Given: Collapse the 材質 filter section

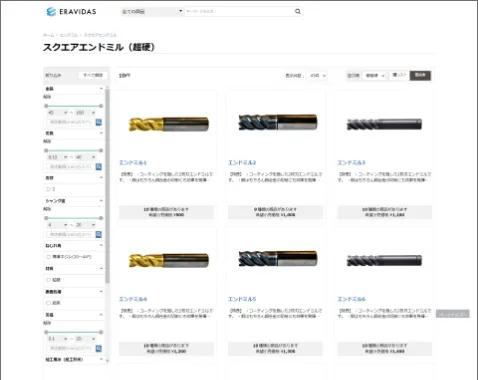Looking at the screenshot, I should click(x=101, y=269).
